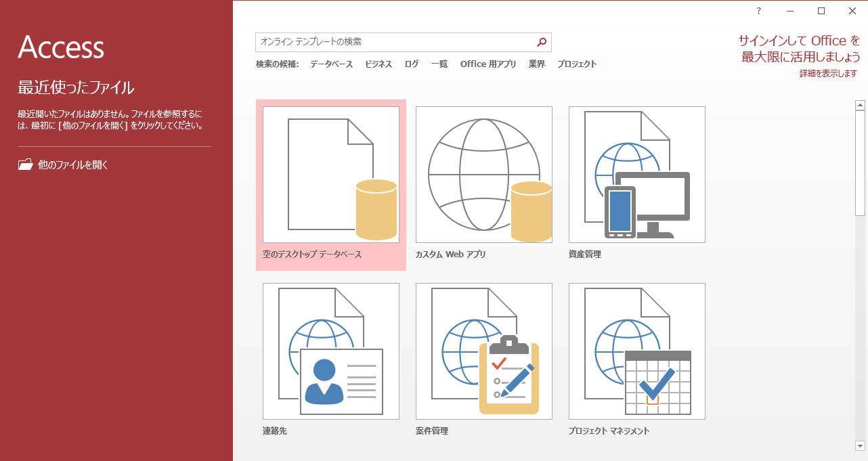The image size is (868, 461).
Task: Click the サインインして Office を sign-in text
Action: (800, 41)
